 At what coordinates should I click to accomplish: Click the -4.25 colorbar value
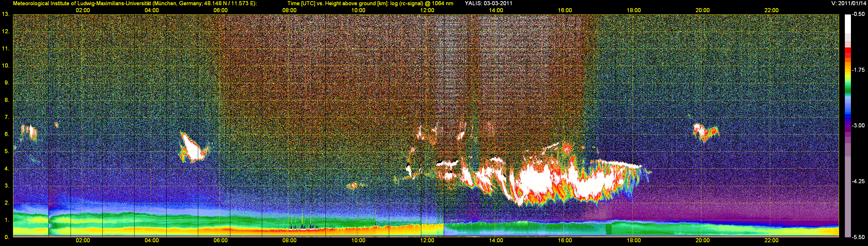pyautogui.click(x=858, y=181)
